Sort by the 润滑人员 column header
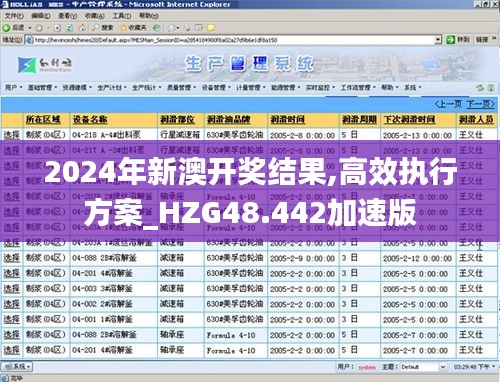The height and width of the screenshot is (382, 500). point(476,120)
